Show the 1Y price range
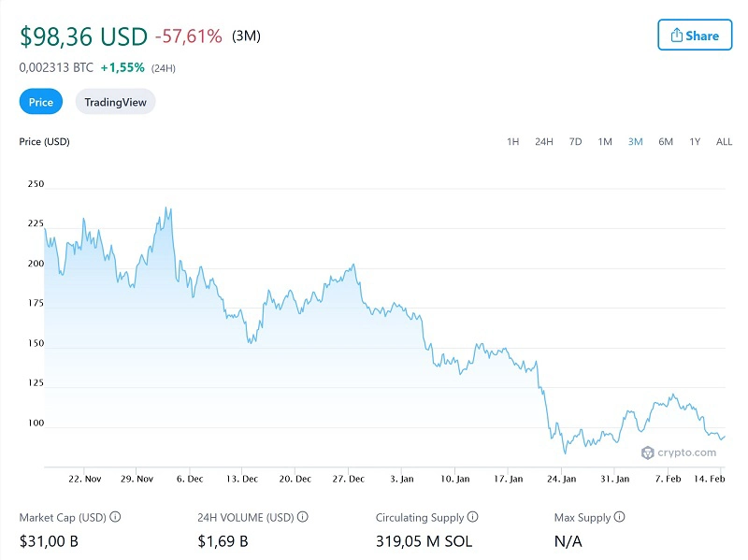This screenshot has height=560, width=748. coord(695,141)
